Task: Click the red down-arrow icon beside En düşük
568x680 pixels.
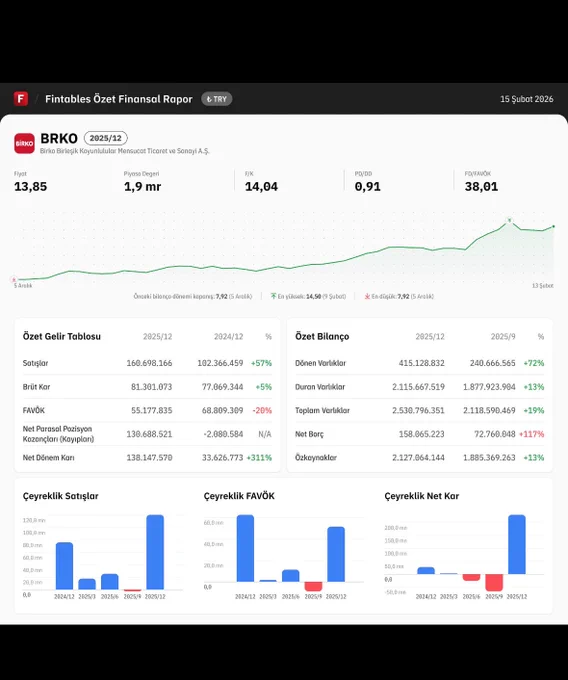Action: (367, 296)
